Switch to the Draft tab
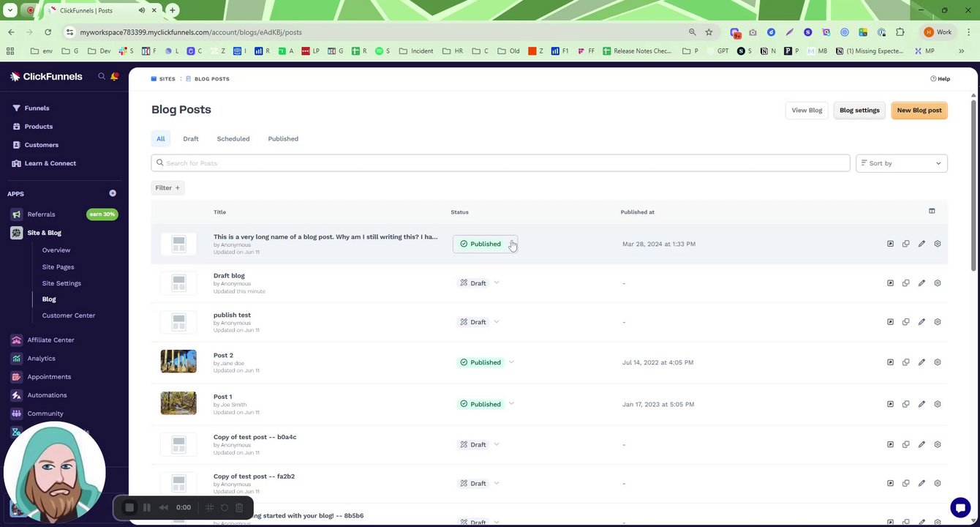Image resolution: width=980 pixels, height=527 pixels. coord(191,138)
